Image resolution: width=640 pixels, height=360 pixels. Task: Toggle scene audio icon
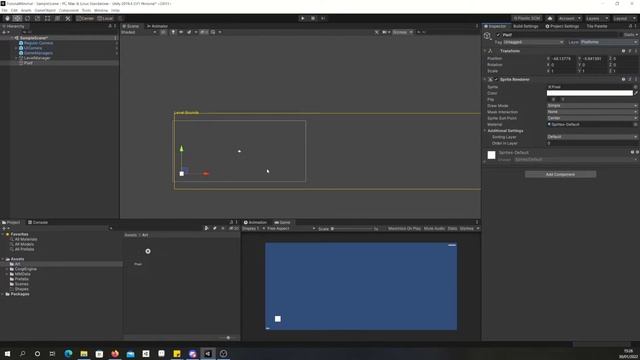181,32
